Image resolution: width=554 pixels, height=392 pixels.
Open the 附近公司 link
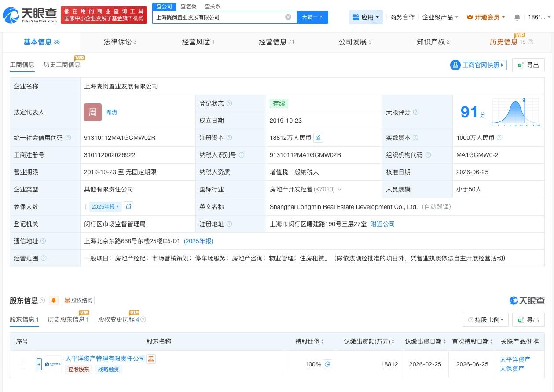coord(382,224)
